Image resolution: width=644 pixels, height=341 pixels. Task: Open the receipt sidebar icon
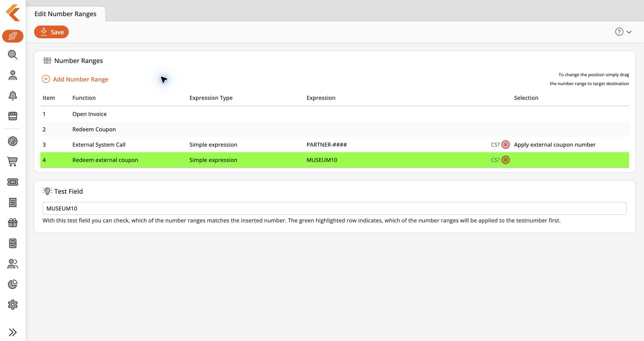[13, 203]
